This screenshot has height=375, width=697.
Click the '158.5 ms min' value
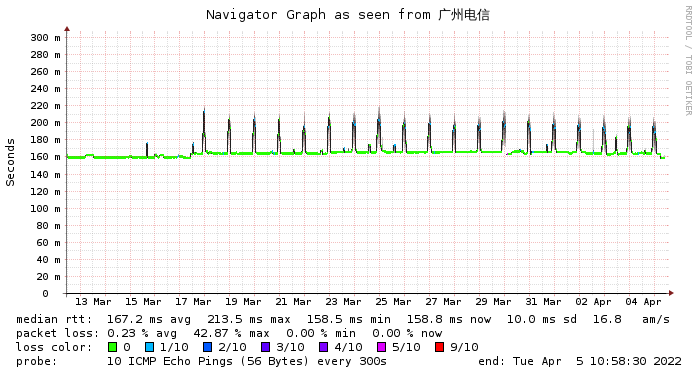tap(349, 319)
